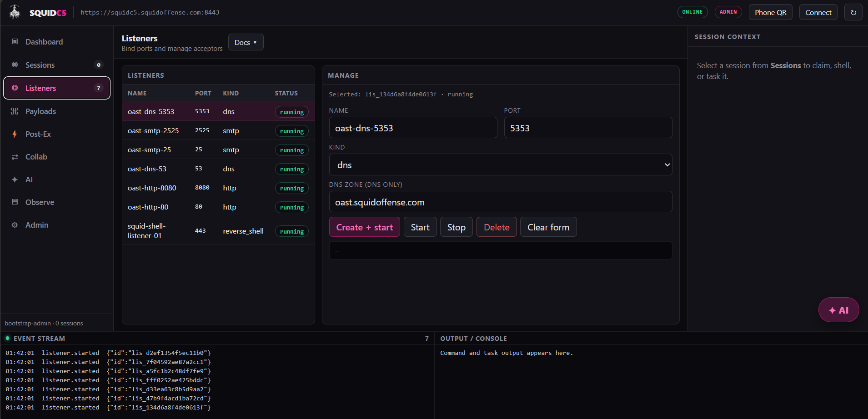Click the event for lis_134d6a8f4de0613f
Image resolution: width=868 pixels, height=419 pixels.
click(x=108, y=407)
